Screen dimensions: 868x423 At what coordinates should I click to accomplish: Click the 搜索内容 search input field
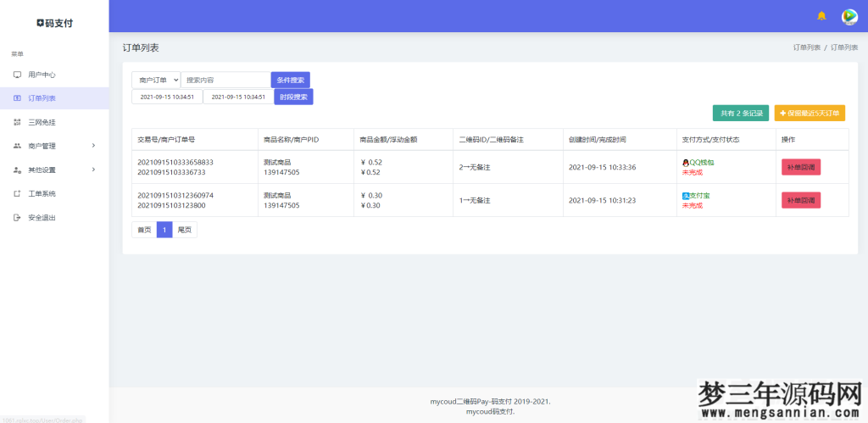coord(225,80)
